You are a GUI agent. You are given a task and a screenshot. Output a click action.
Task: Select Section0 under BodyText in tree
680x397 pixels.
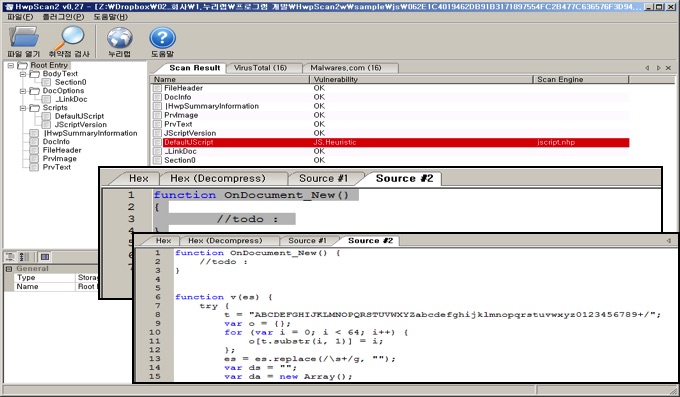(x=70, y=82)
